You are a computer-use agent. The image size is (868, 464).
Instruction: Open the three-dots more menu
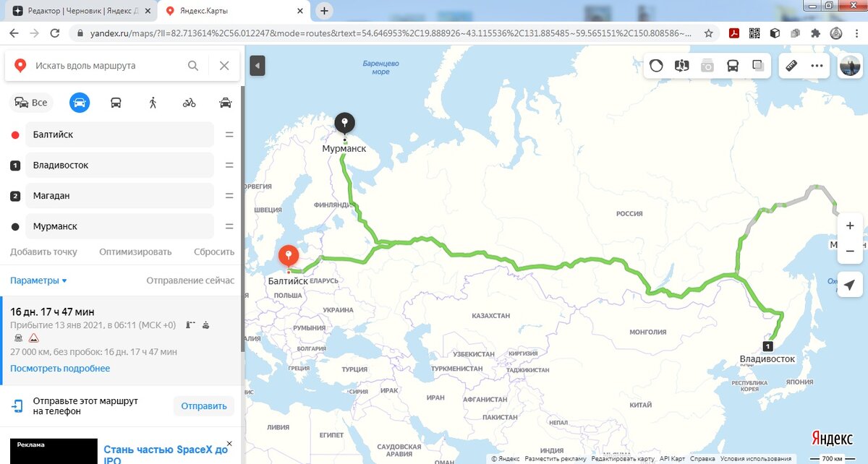coord(817,66)
